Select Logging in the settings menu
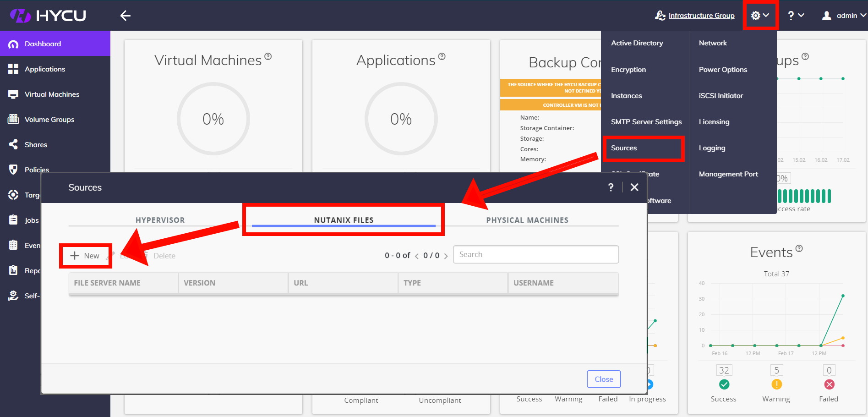Viewport: 868px width, 417px height. 712,148
